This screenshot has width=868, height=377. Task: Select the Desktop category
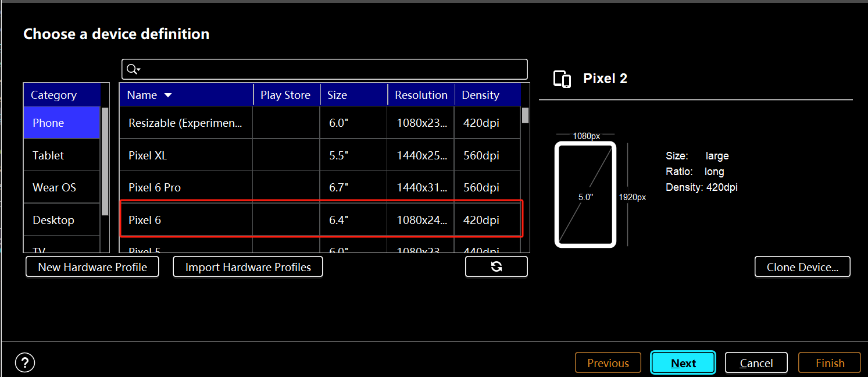[x=62, y=220]
